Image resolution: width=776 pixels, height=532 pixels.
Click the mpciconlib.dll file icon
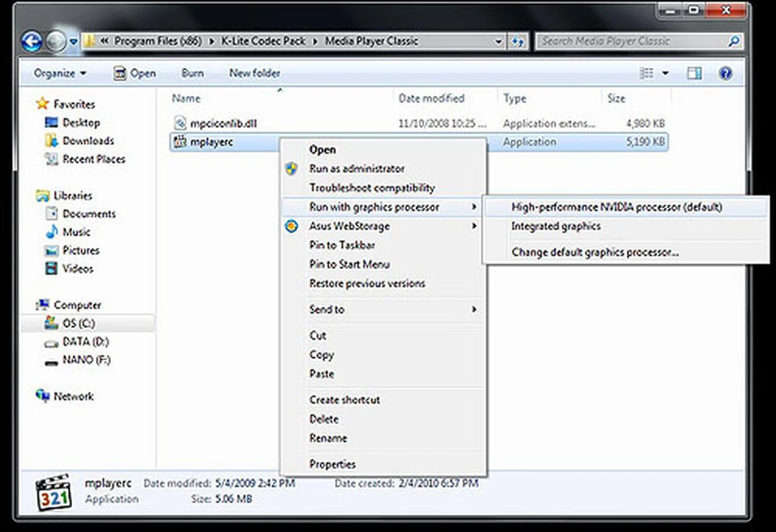(x=180, y=123)
